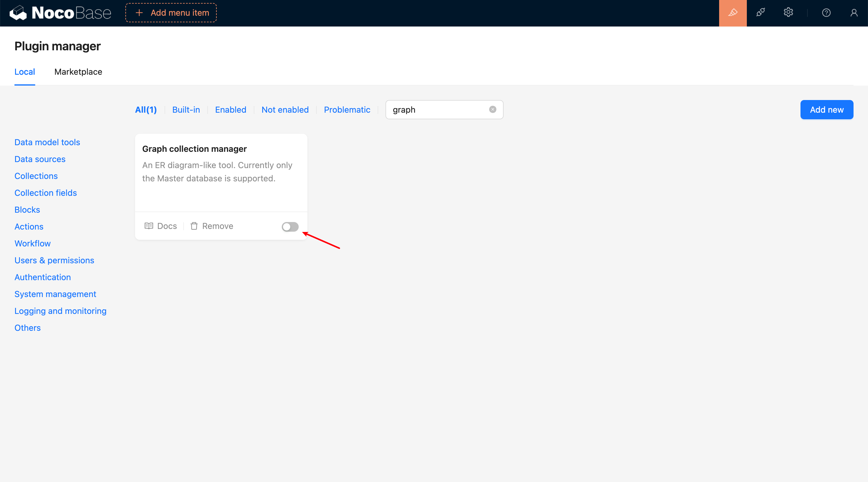The image size is (868, 482).
Task: Open the settings gear icon
Action: 788,13
